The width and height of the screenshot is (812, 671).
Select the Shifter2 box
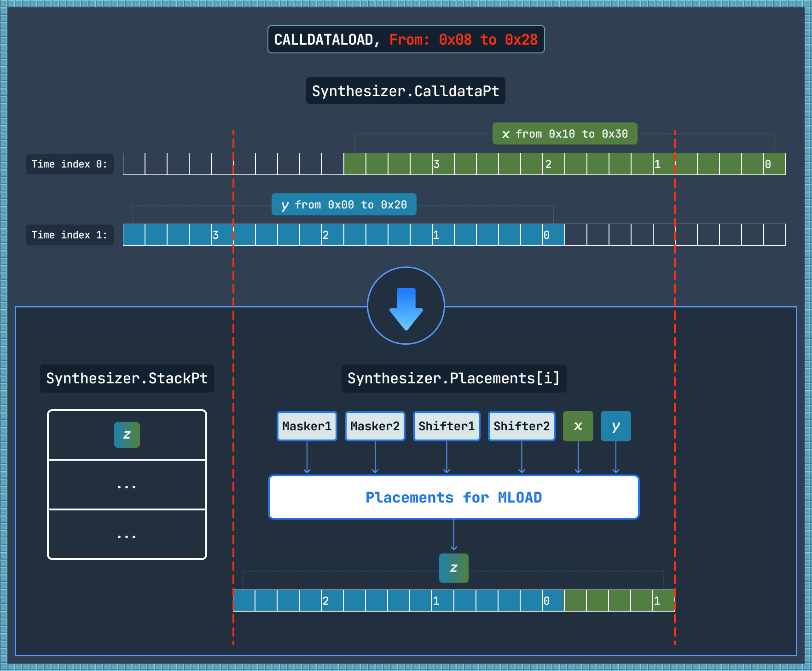pos(522,426)
